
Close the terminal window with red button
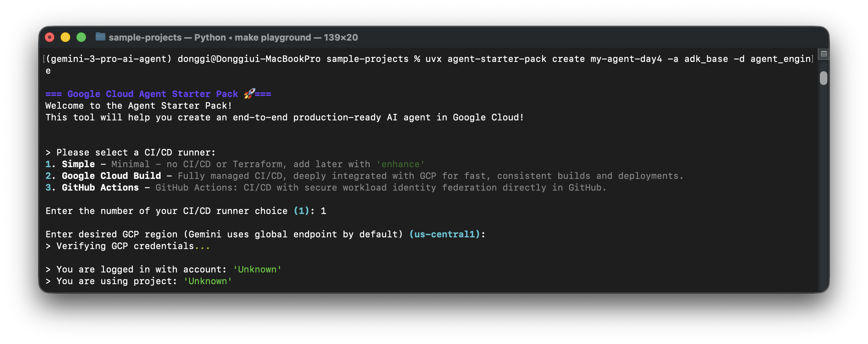pos(50,37)
